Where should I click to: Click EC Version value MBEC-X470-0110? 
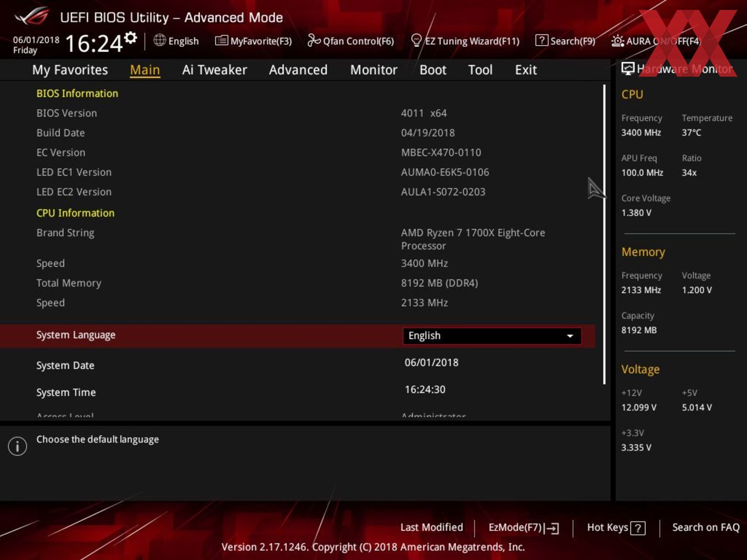pyautogui.click(x=441, y=153)
